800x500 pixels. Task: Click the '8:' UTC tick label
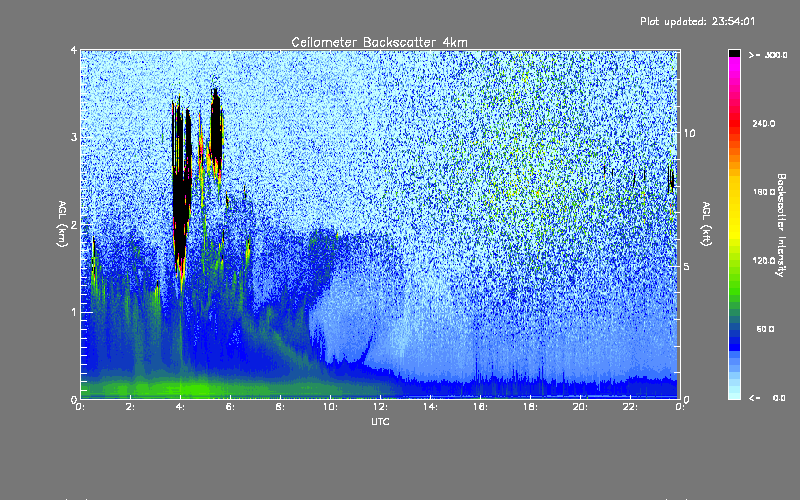click(280, 407)
